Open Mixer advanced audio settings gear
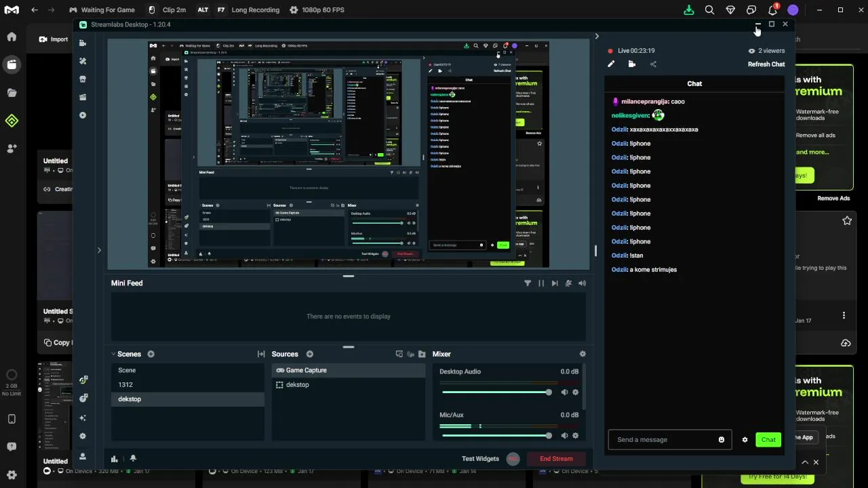This screenshot has width=868, height=488. [583, 354]
